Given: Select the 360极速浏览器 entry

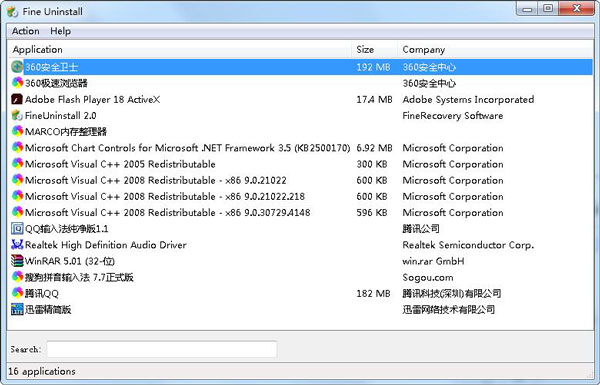Looking at the screenshot, I should pos(56,83).
